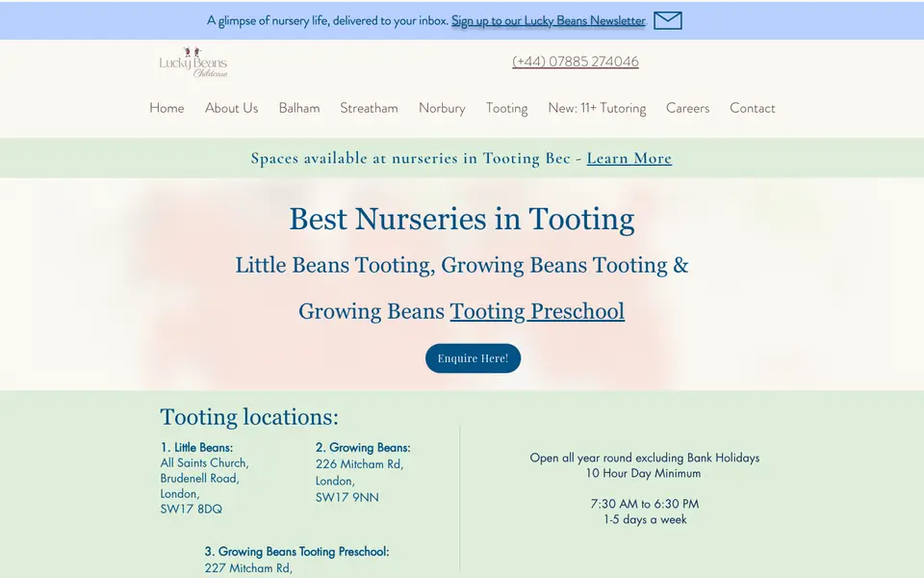The image size is (924, 578).
Task: Open the About Us menu item
Action: tap(232, 108)
